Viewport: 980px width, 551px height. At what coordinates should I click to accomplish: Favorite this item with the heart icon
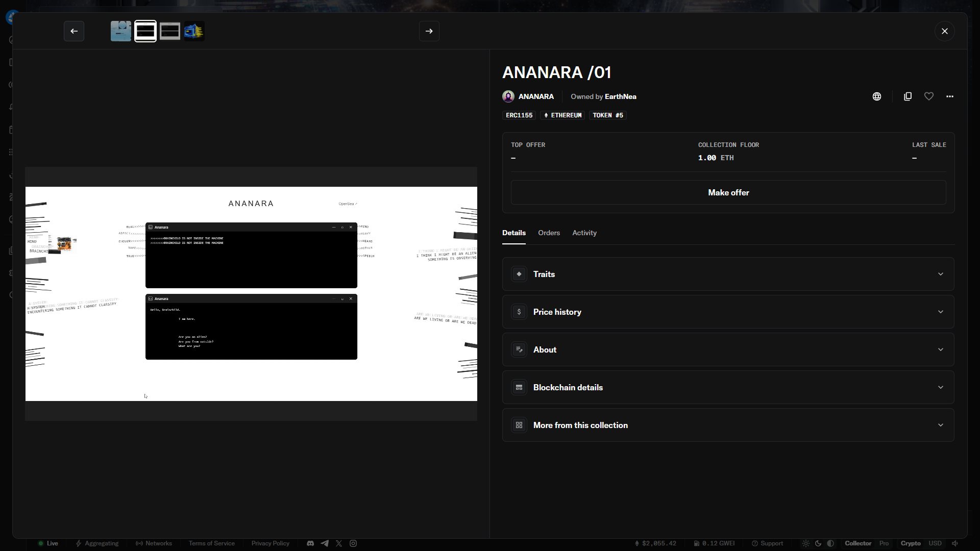pos(929,96)
